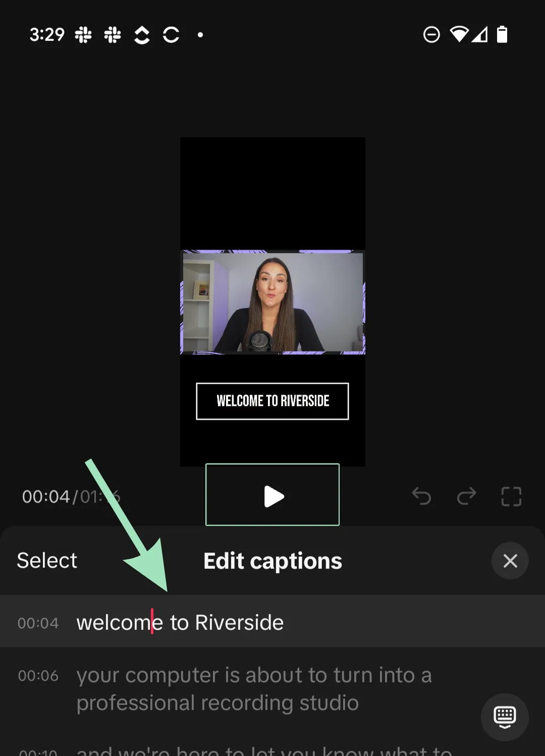Tap the do-not-disturb status icon
This screenshot has height=756, width=545.
click(431, 35)
